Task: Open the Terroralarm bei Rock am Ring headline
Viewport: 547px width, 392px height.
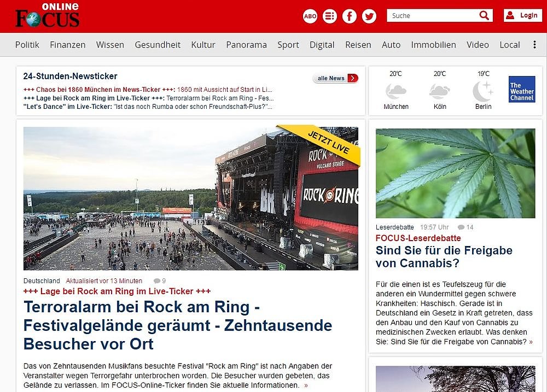Action: (x=178, y=325)
